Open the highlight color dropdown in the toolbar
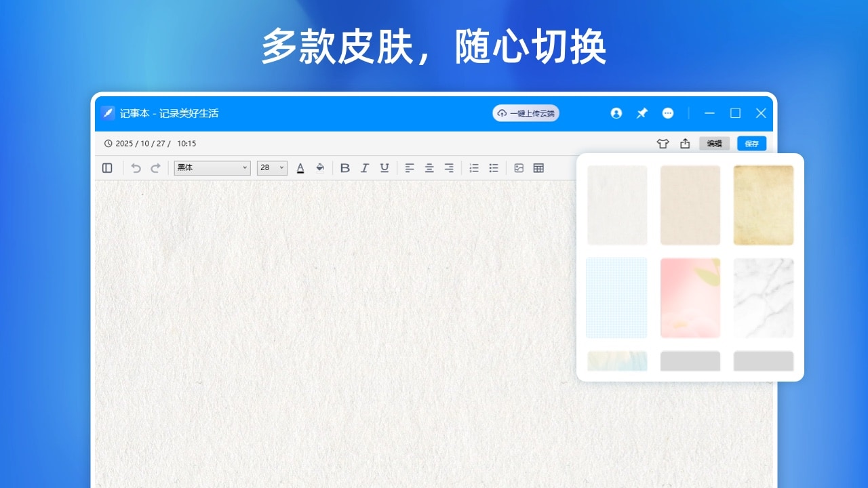Screen dimensions: 868x488 319,167
